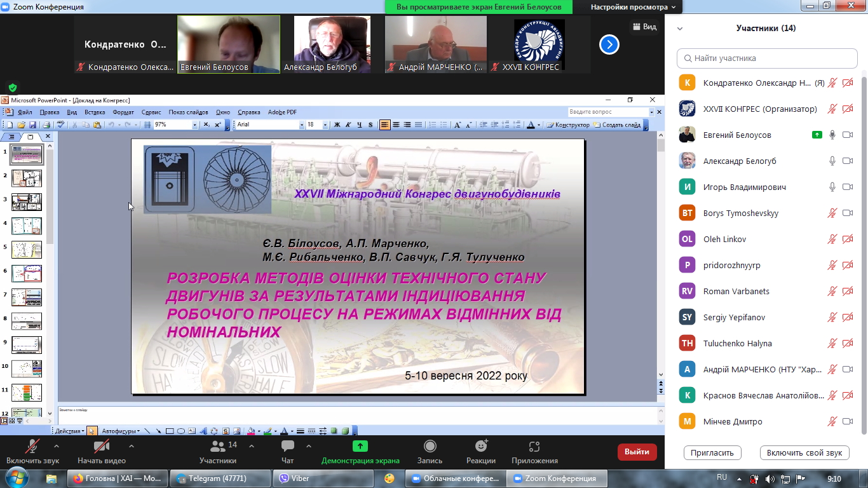Viewport: 868px width, 488px height.
Task: Toggle microphone for Игорь Владимирович
Action: 832,187
